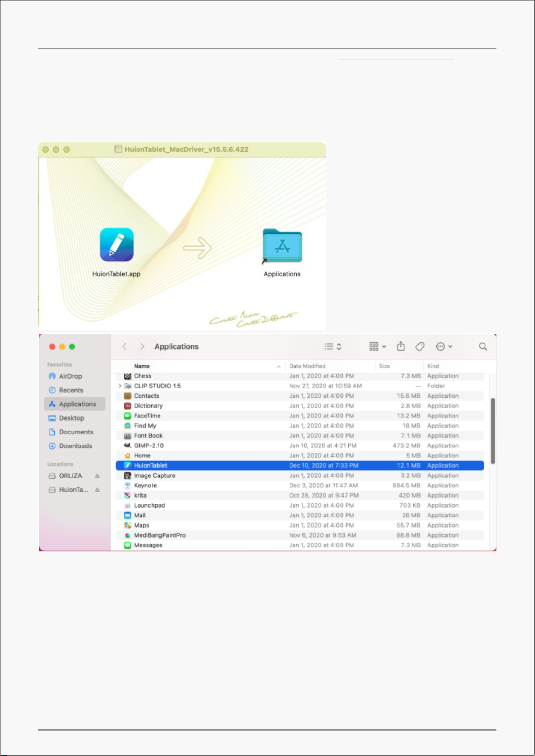This screenshot has width=535, height=756.
Task: Click the FaceTime app icon in list
Action: pyautogui.click(x=127, y=416)
